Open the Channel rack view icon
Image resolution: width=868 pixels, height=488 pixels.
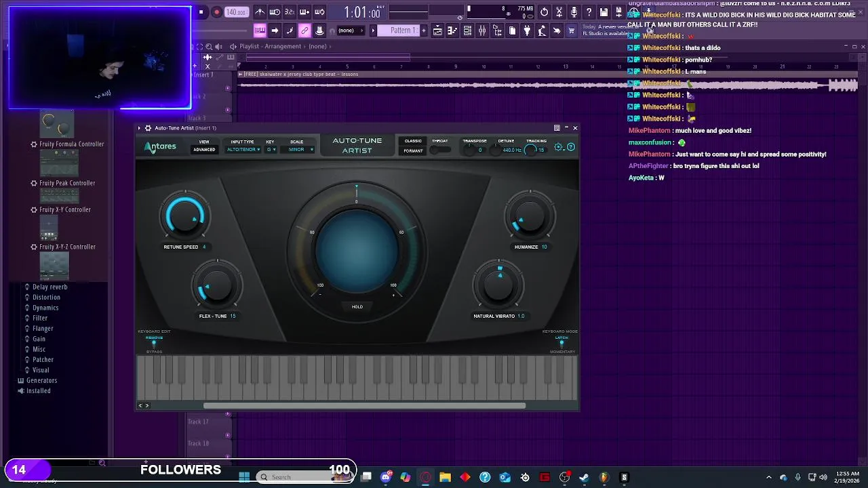coord(467,30)
